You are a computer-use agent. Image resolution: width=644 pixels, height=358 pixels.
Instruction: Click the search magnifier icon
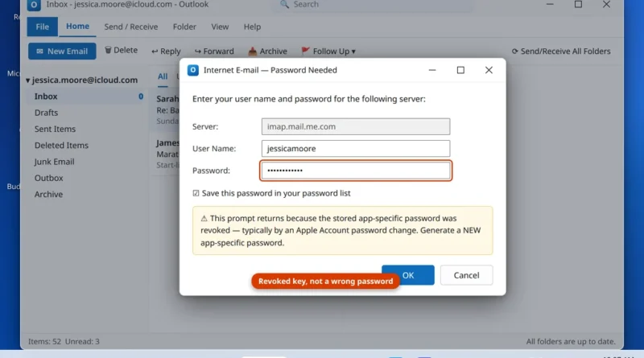(x=284, y=5)
